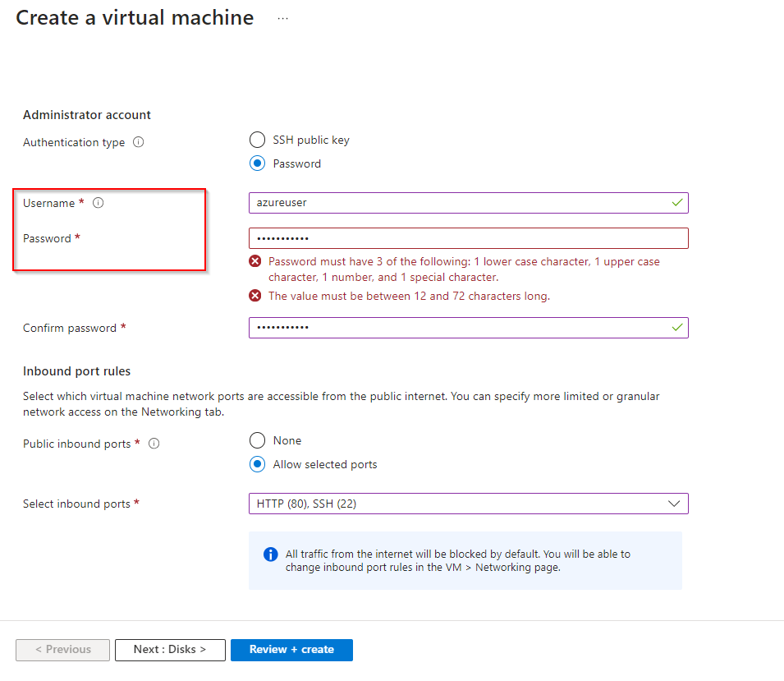Expand the Select inbound ports dropdown
784x681 pixels.
[468, 504]
